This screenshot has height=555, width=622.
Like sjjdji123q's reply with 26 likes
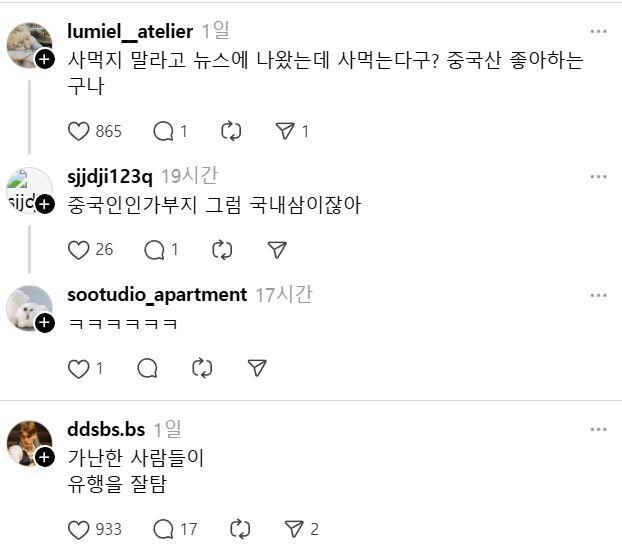tap(79, 250)
